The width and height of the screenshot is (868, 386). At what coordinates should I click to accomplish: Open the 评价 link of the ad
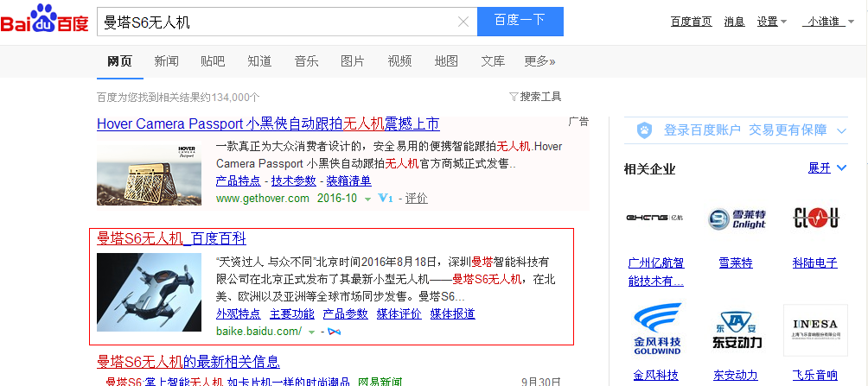click(x=417, y=198)
